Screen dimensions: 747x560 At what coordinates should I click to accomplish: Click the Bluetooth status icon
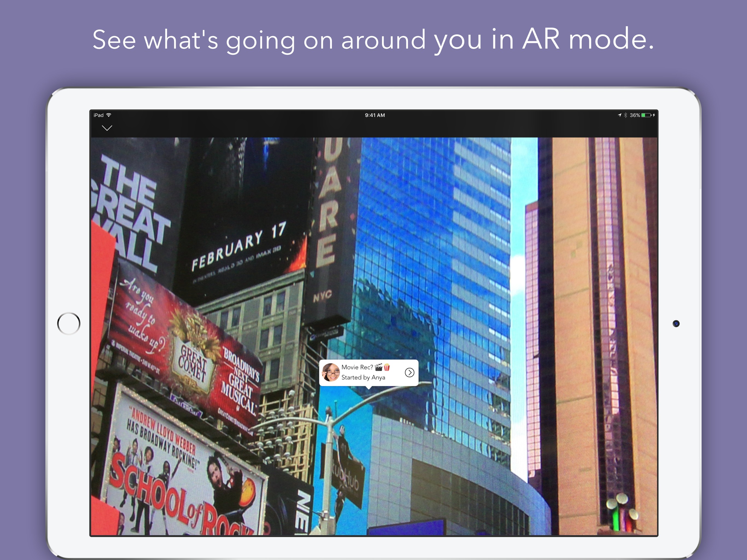(x=625, y=115)
